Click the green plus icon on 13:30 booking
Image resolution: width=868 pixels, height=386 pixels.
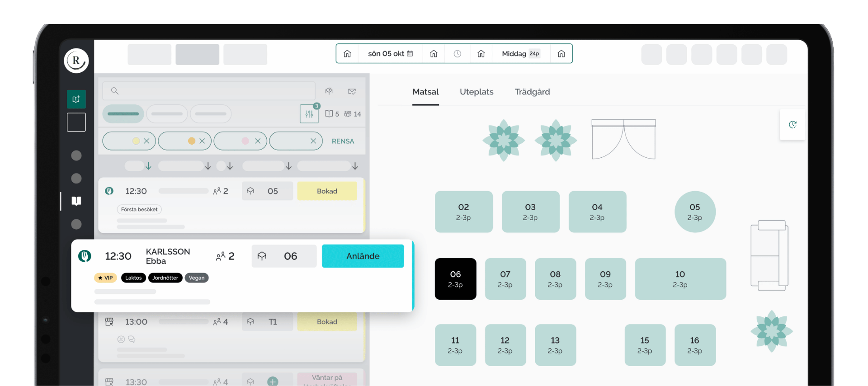click(x=273, y=381)
